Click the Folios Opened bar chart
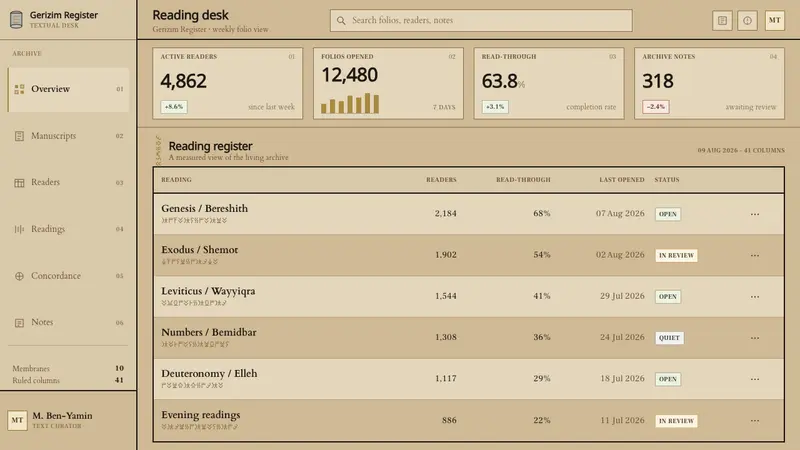Image resolution: width=800 pixels, height=450 pixels. click(350, 103)
